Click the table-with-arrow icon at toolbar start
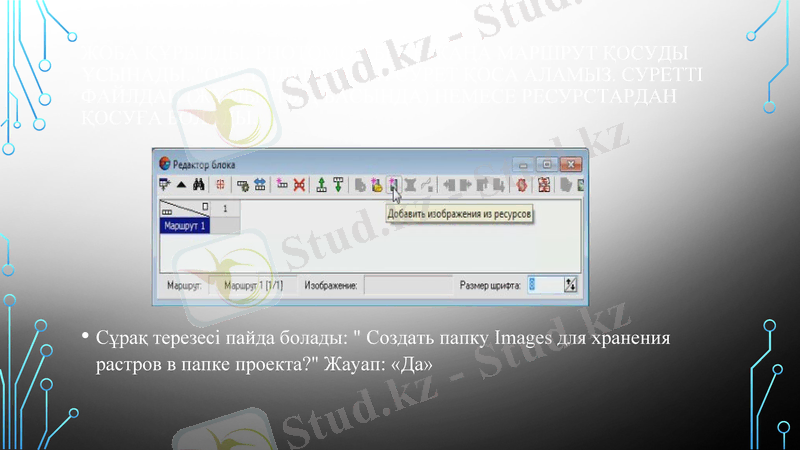 [x=164, y=185]
